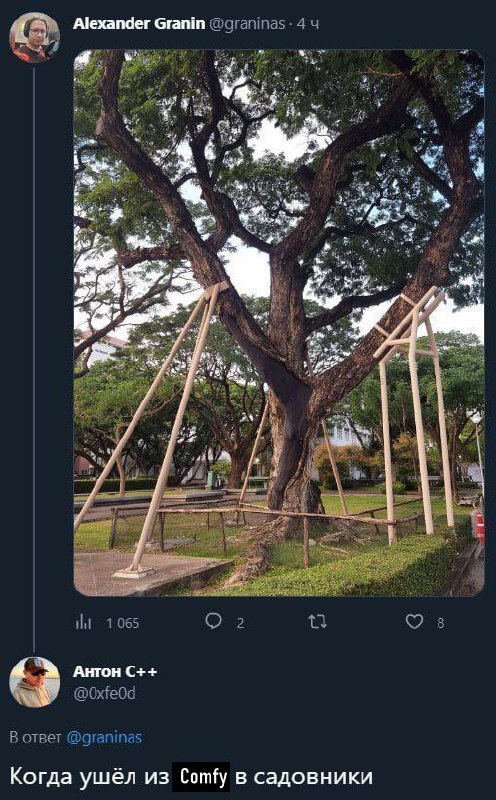
Task: Like the tweet with the heart icon
Action: click(414, 621)
